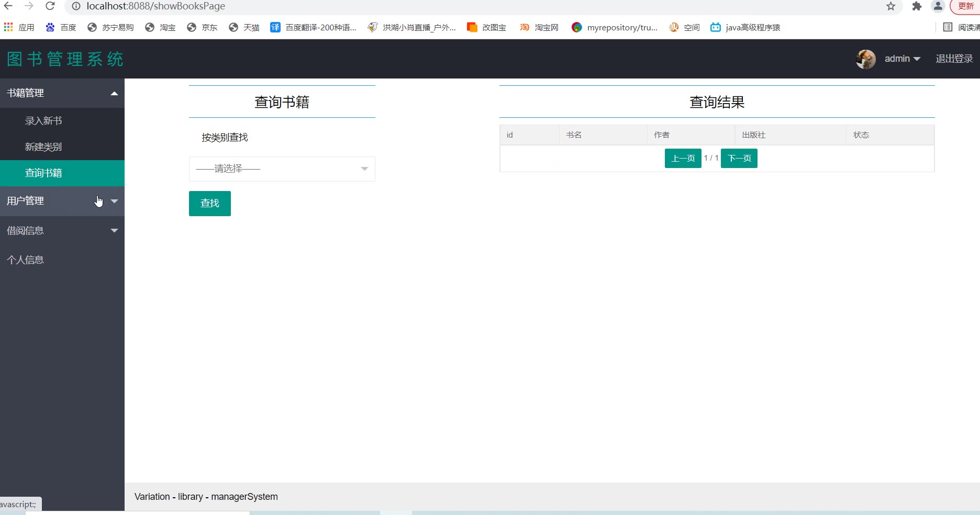Viewport: 980px width, 515px height.
Task: Click the 上一页 previous page button
Action: click(683, 159)
